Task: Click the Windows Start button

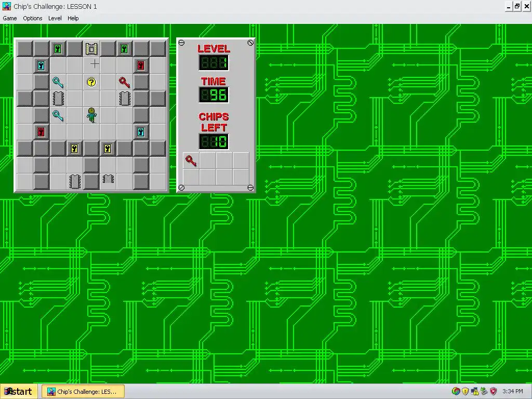Action: (18, 392)
